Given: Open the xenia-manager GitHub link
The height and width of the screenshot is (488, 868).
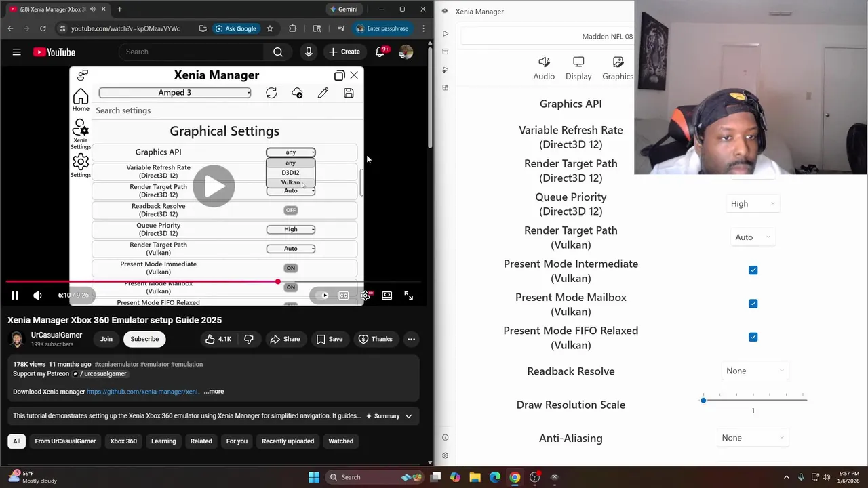Looking at the screenshot, I should coord(142,392).
